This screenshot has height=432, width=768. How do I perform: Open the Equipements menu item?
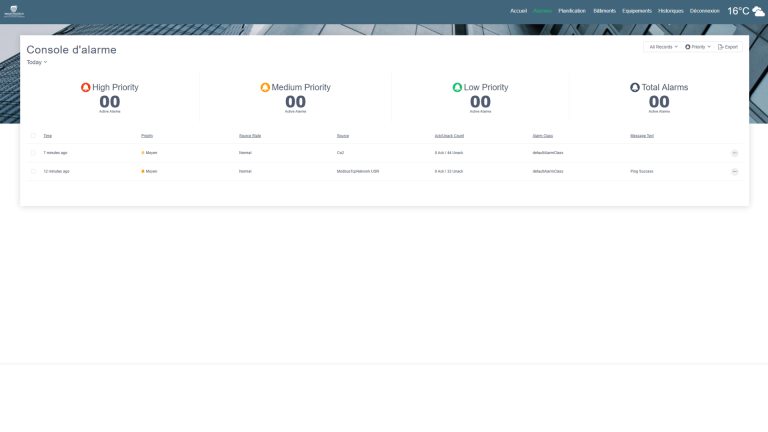point(637,11)
